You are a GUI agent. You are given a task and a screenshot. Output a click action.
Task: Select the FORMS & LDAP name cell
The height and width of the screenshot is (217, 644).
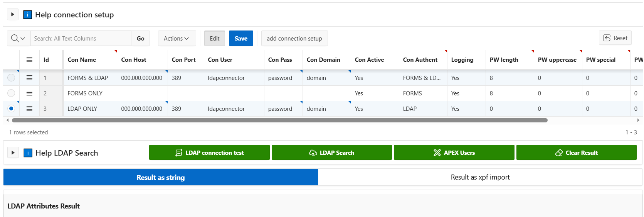point(90,78)
